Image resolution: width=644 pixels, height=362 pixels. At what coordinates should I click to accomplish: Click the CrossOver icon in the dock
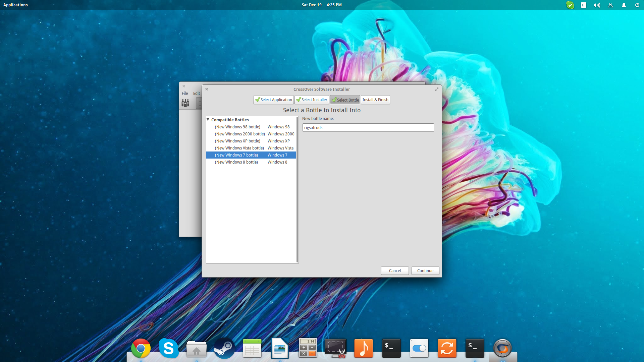[502, 349]
